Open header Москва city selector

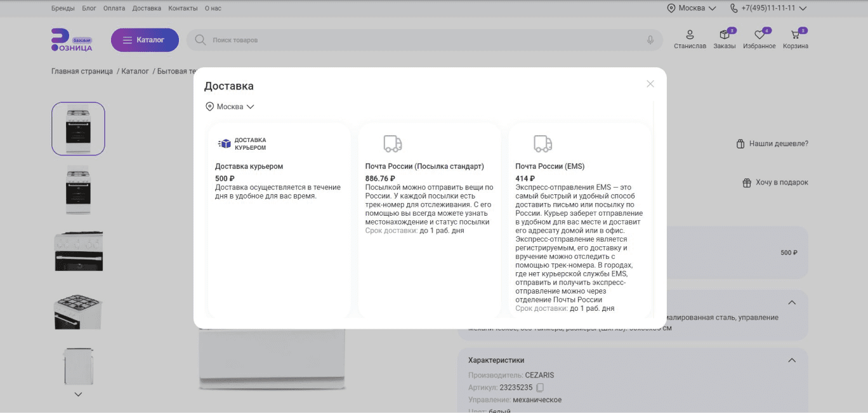click(692, 8)
